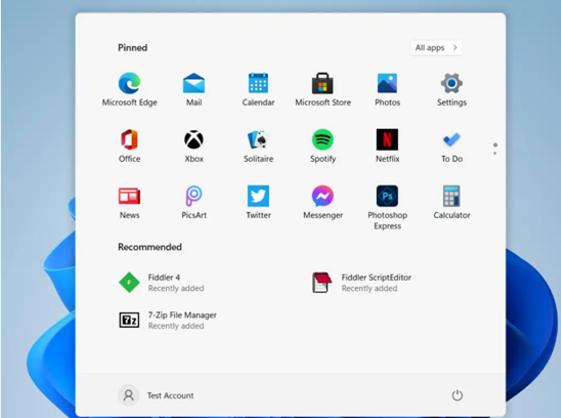Open Fiddler ScriptEditor from Recommended
561x418 pixels.
click(x=361, y=282)
